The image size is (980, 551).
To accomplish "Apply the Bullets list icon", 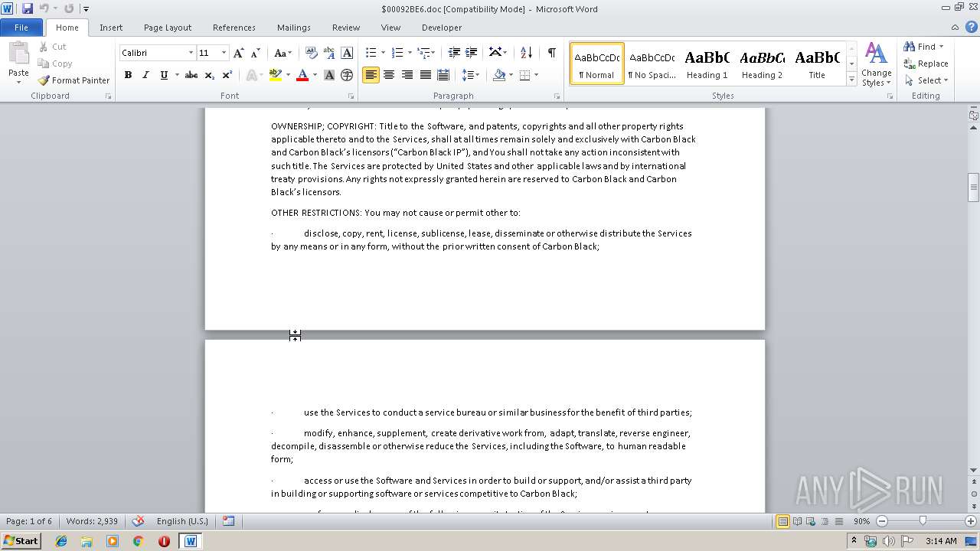I will [x=371, y=53].
